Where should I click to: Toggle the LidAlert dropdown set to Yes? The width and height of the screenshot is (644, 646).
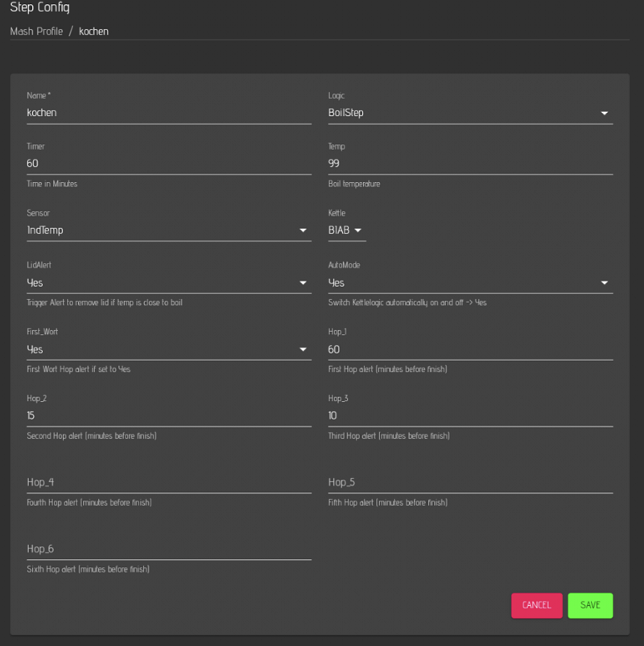pos(168,283)
